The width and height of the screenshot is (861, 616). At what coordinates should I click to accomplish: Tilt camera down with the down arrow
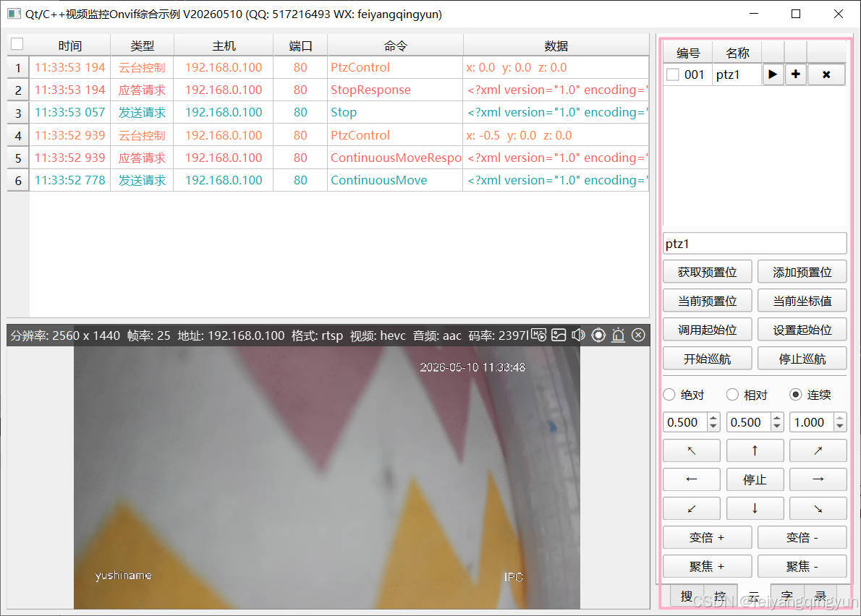coord(755,508)
